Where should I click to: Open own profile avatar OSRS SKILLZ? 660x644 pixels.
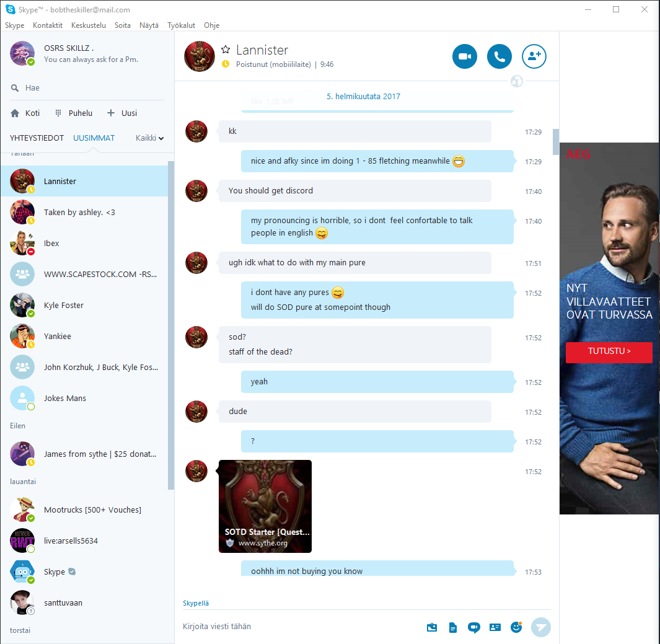pyautogui.click(x=22, y=53)
